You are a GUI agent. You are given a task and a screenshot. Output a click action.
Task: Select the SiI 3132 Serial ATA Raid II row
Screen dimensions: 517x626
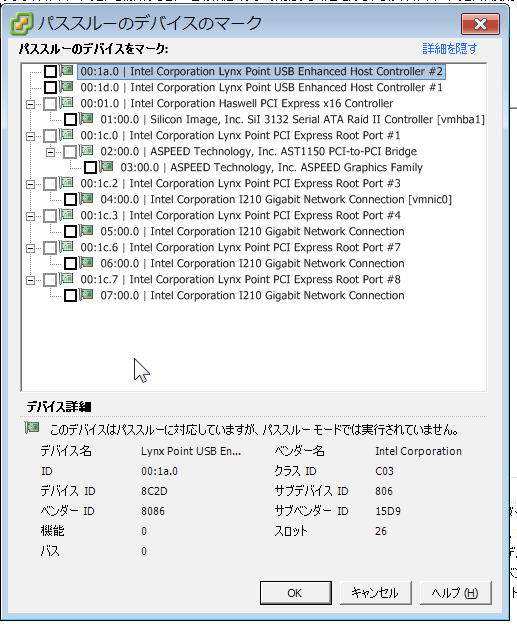(292, 119)
